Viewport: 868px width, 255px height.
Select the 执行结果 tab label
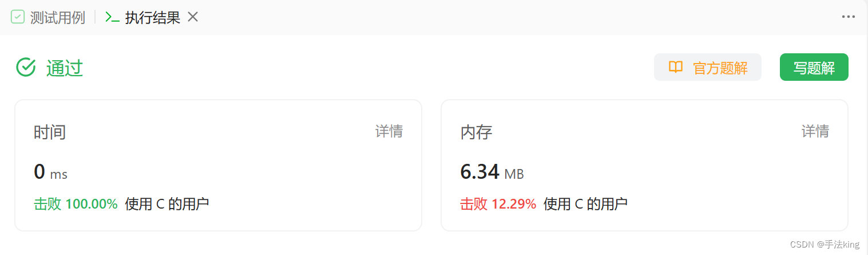(153, 17)
